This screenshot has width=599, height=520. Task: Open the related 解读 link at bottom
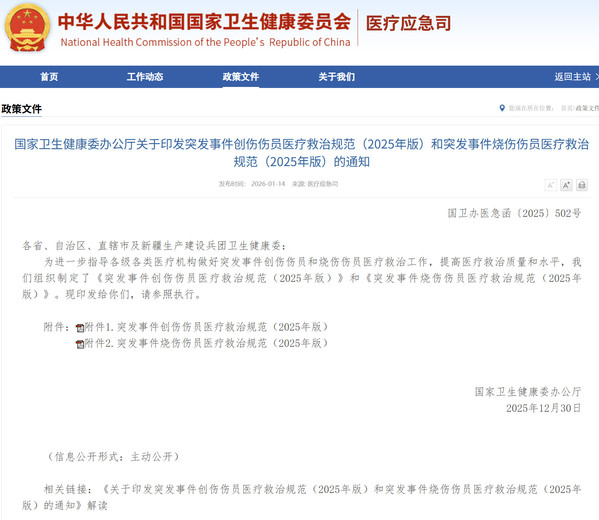point(302,497)
